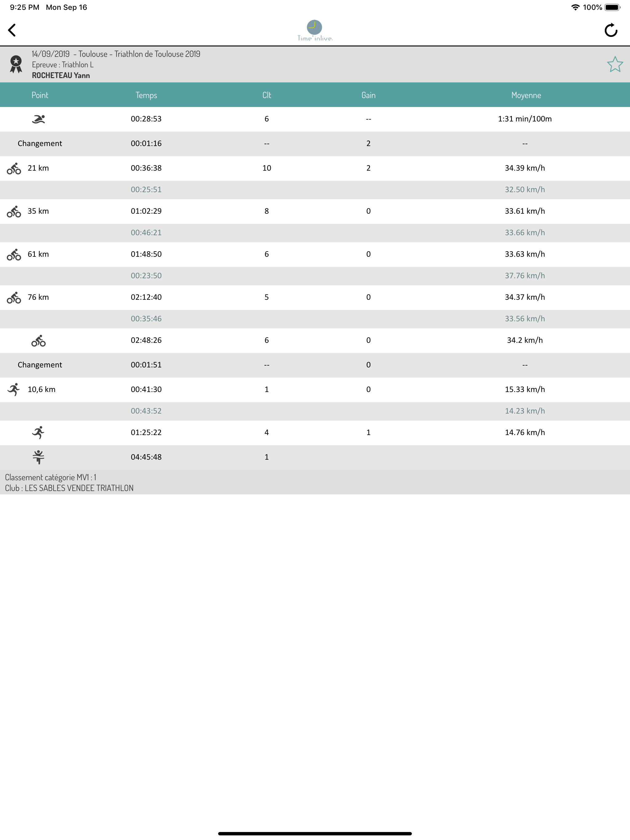Select the 61 km cycling icon
Screen dimensions: 630x840
point(14,255)
